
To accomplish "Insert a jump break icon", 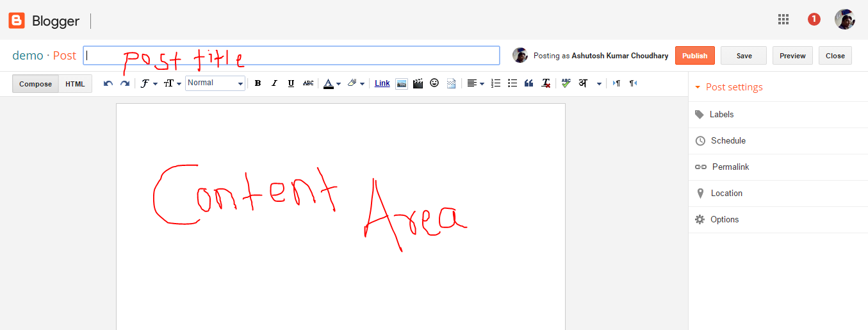I will click(451, 83).
